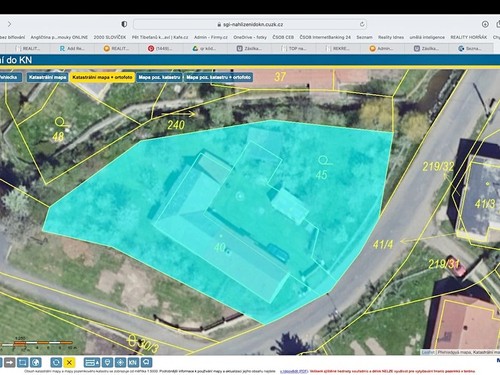Click the KN info tool button
This screenshot has height=375, width=500.
pos(133,362)
